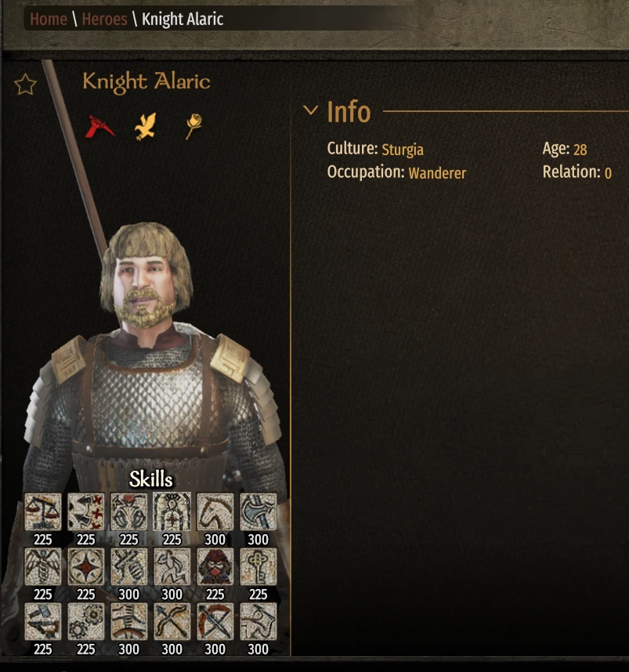Select the axe Two Handed skill icon
629x672 pixels.
click(258, 511)
